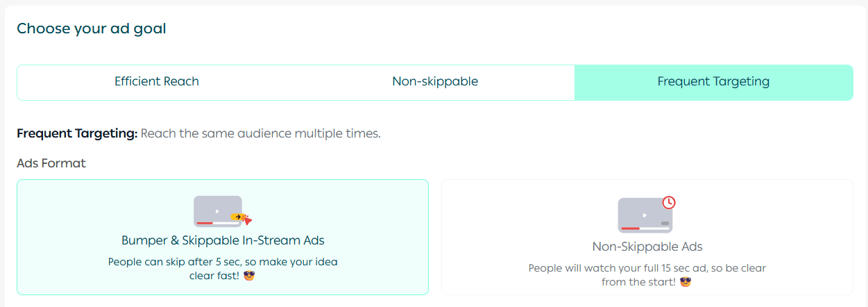Click the Bumper & Skippable video player icon

coord(216,211)
